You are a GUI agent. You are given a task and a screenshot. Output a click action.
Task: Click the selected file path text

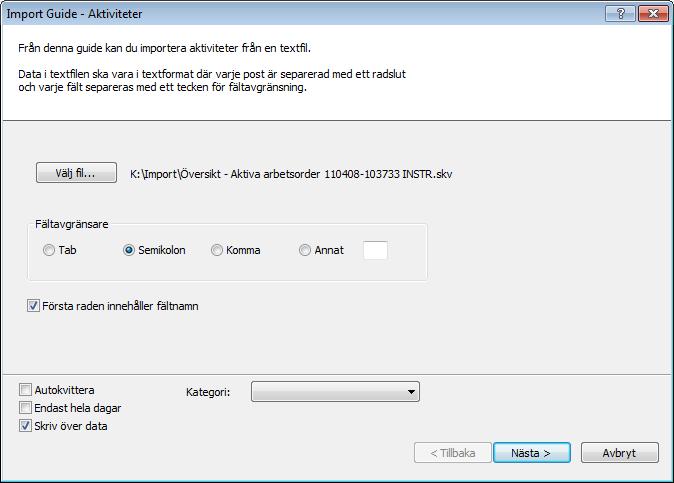pyautogui.click(x=291, y=174)
